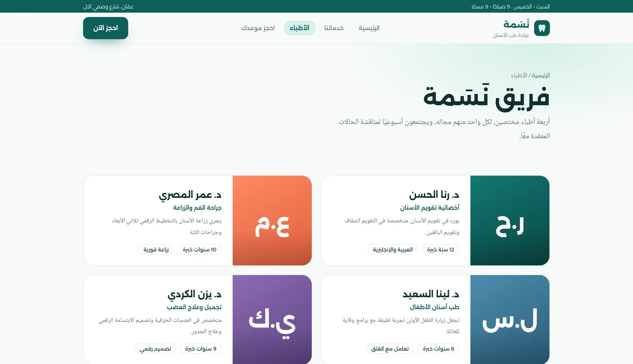Click the عيادة طب الأسنان tagline
This screenshot has width=633, height=364.
point(511,35)
